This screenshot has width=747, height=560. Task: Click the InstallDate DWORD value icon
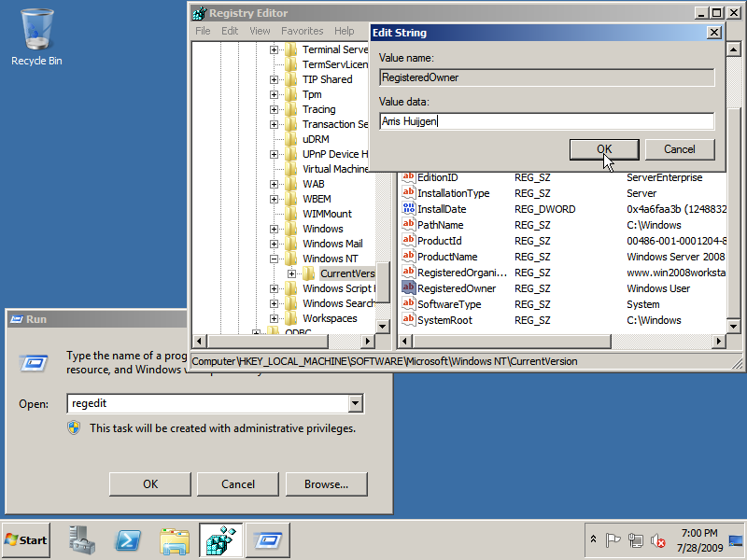(408, 208)
